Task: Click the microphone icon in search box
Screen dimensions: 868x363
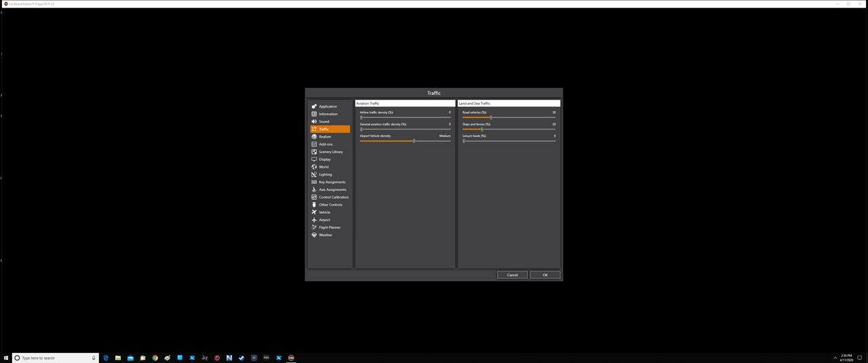Action: [x=94, y=358]
